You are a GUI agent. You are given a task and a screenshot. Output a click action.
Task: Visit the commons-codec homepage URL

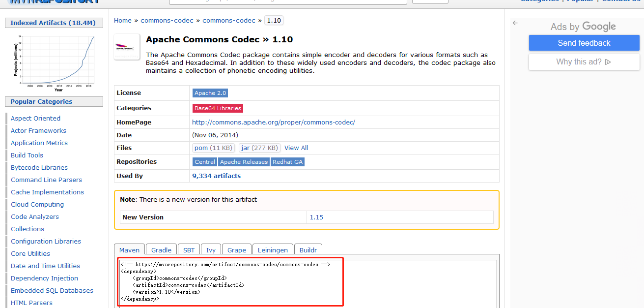point(274,122)
